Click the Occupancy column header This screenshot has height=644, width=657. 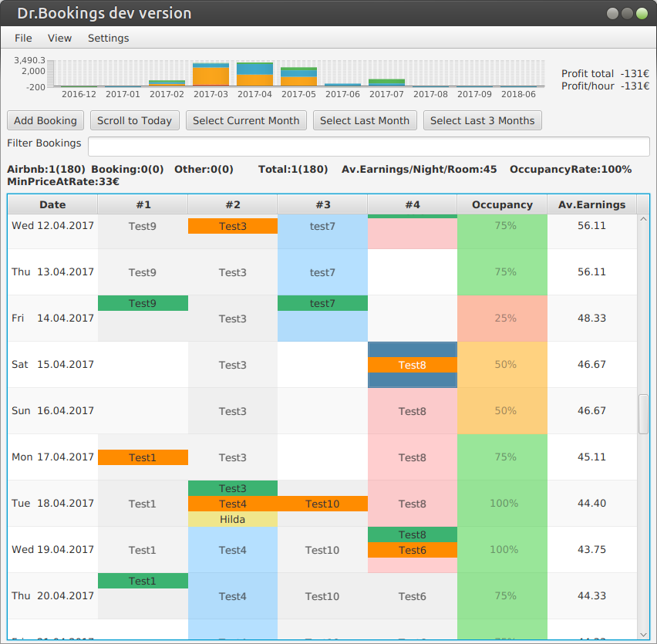(502, 204)
